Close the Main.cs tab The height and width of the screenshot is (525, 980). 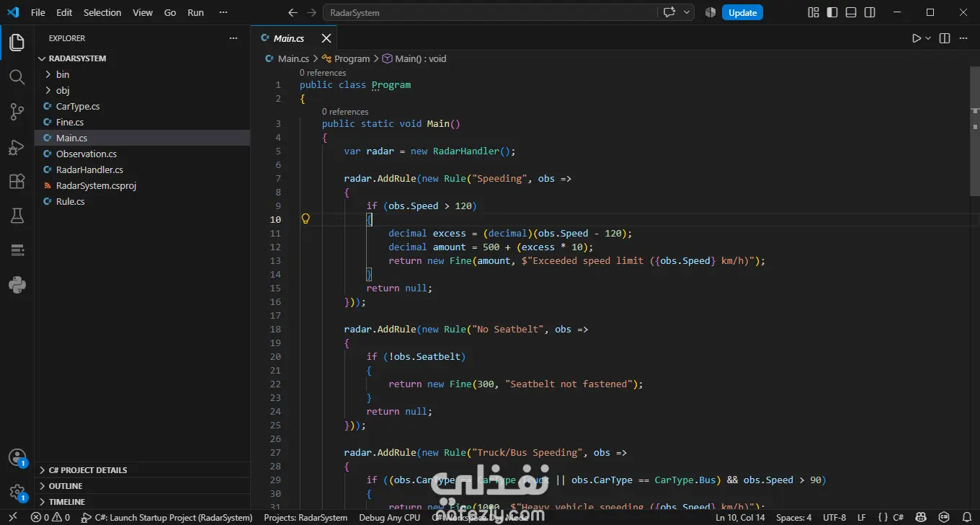(x=326, y=38)
